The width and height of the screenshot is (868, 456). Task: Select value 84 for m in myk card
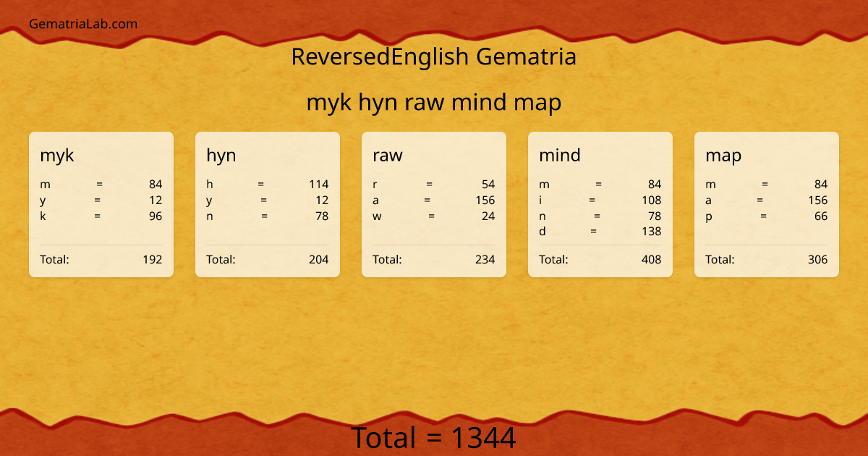(x=156, y=185)
